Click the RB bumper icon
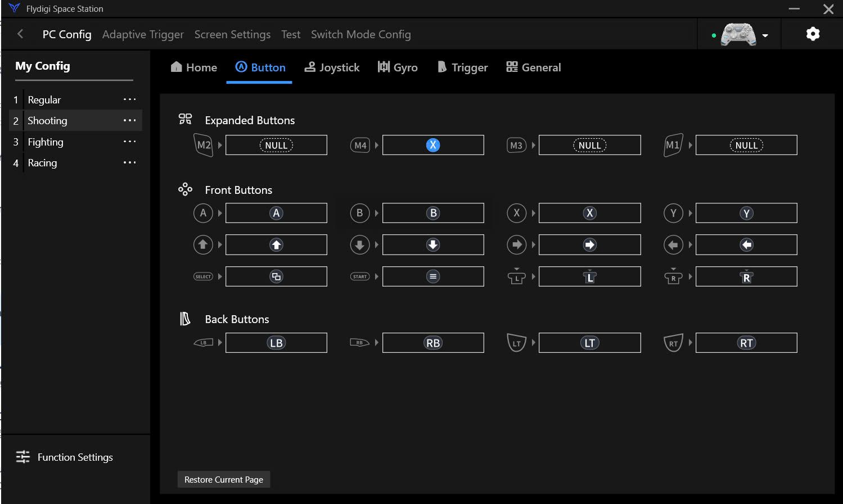 click(x=360, y=343)
